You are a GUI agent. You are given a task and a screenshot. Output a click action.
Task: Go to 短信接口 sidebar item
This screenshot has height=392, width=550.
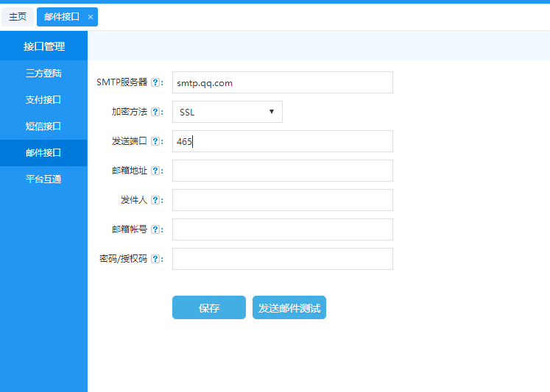click(43, 126)
